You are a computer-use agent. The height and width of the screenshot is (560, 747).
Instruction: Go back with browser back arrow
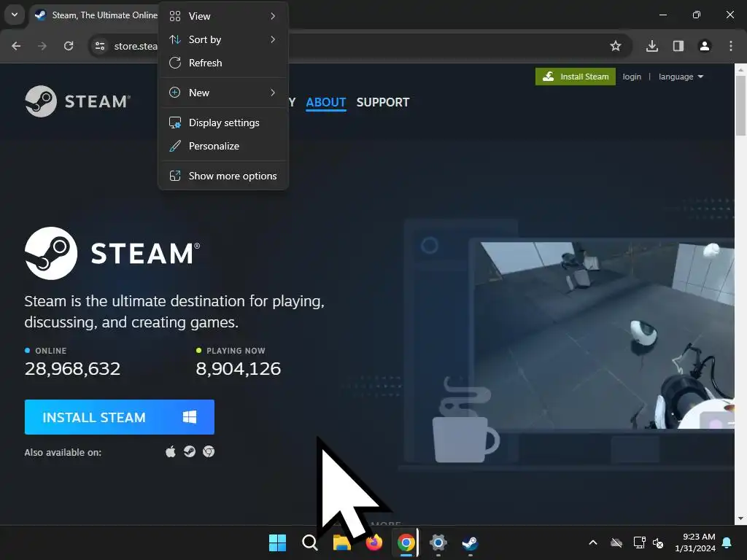(16, 46)
